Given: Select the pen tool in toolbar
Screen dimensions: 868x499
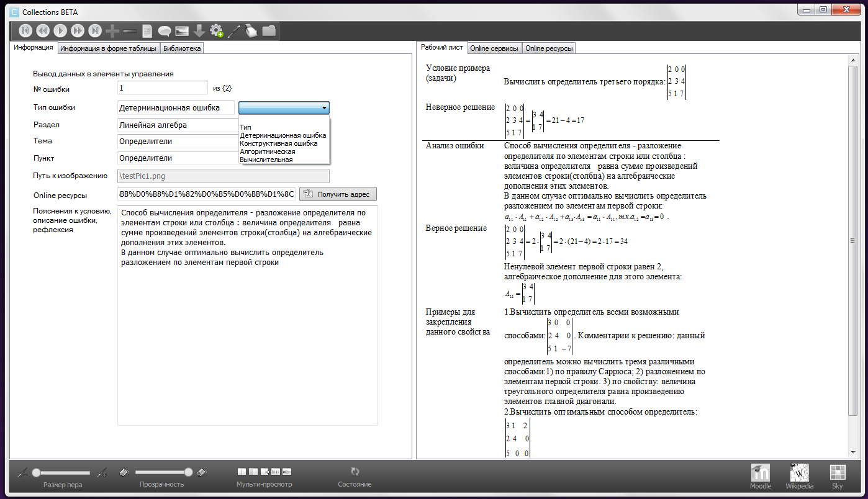Looking at the screenshot, I should (234, 30).
